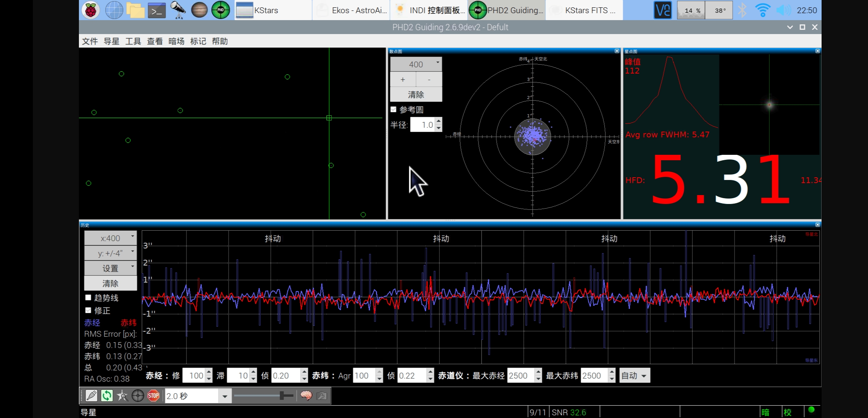Click scatter plot zoom in + button
868x418 pixels.
(403, 79)
